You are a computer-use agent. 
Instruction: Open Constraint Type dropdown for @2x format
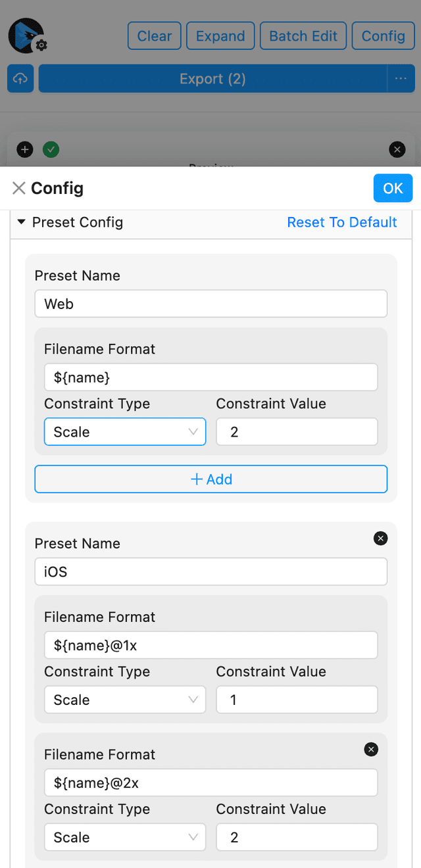point(125,837)
